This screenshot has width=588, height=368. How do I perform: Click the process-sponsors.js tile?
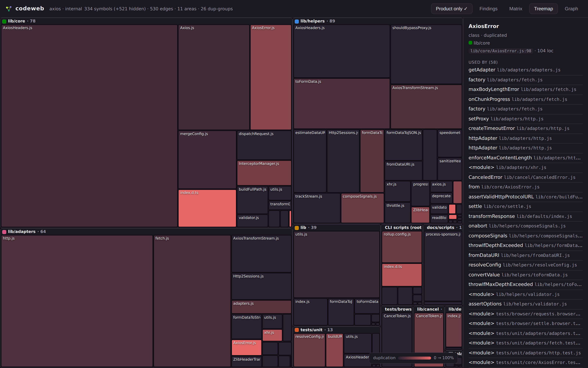click(443, 266)
